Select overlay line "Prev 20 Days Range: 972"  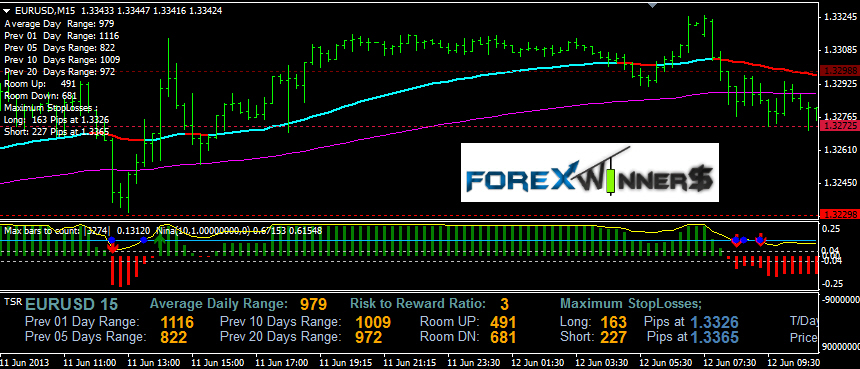point(59,72)
